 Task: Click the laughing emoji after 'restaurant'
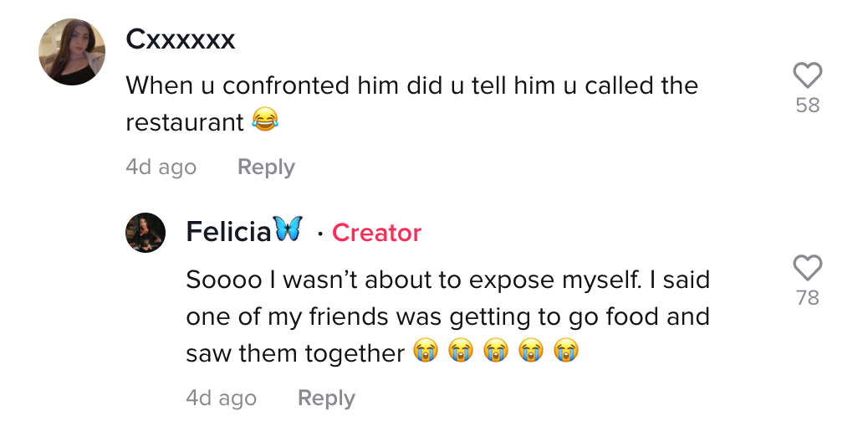point(265,120)
